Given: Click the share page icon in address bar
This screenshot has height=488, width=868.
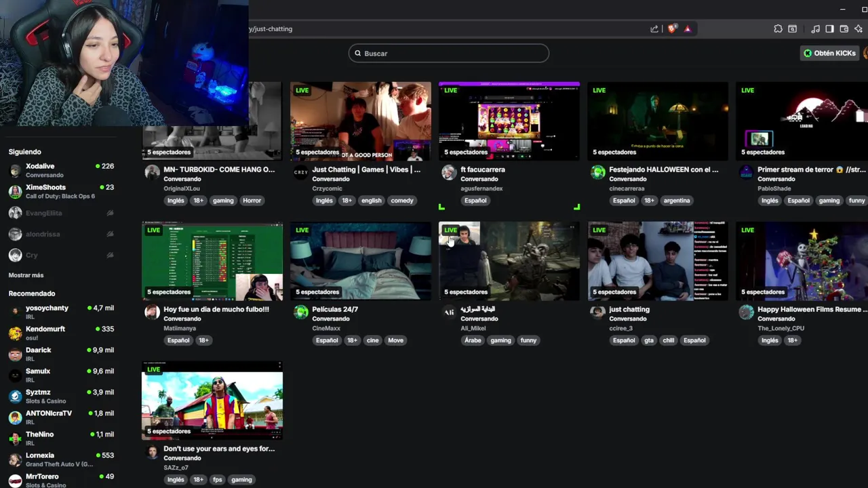Looking at the screenshot, I should 654,29.
